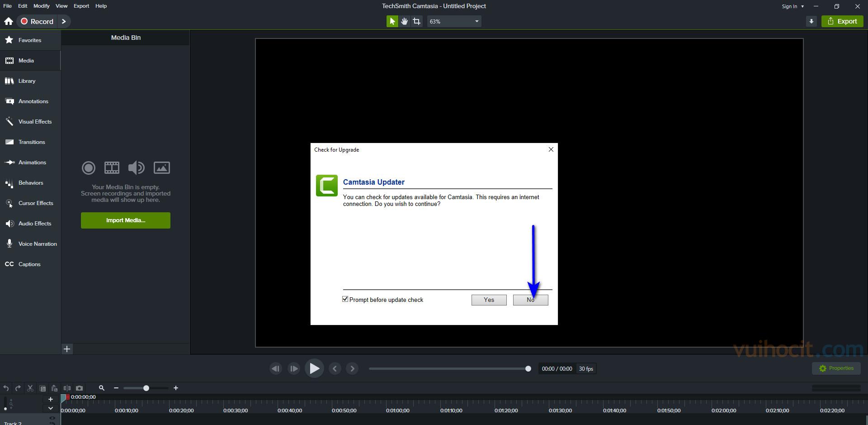Open the Modify menu
Screen dimensions: 868x425
41,6
